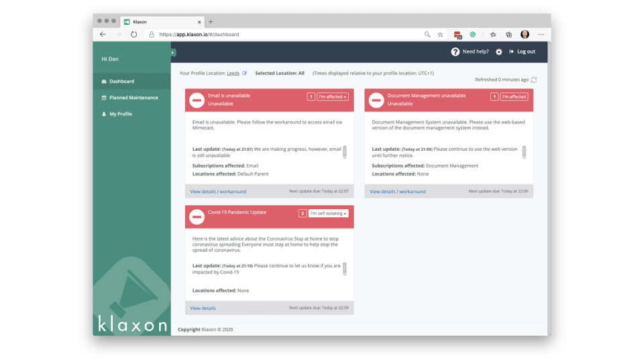644x362 pixels.
Task: Click the key icon in the address bar
Action: tap(427, 34)
